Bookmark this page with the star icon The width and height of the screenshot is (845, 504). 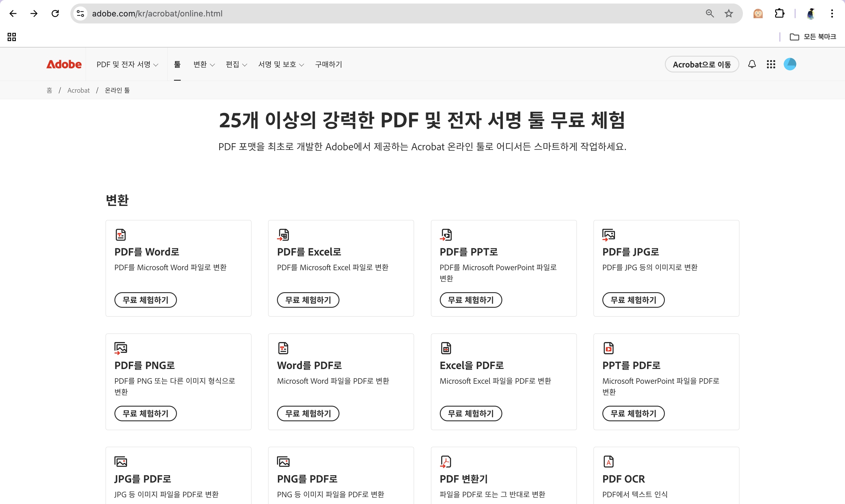(729, 13)
